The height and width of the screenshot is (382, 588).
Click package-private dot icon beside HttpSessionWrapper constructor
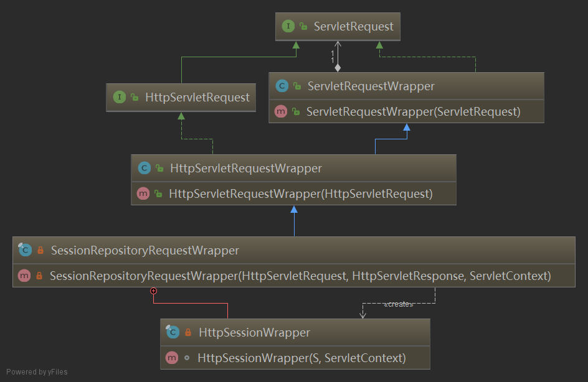click(187, 358)
